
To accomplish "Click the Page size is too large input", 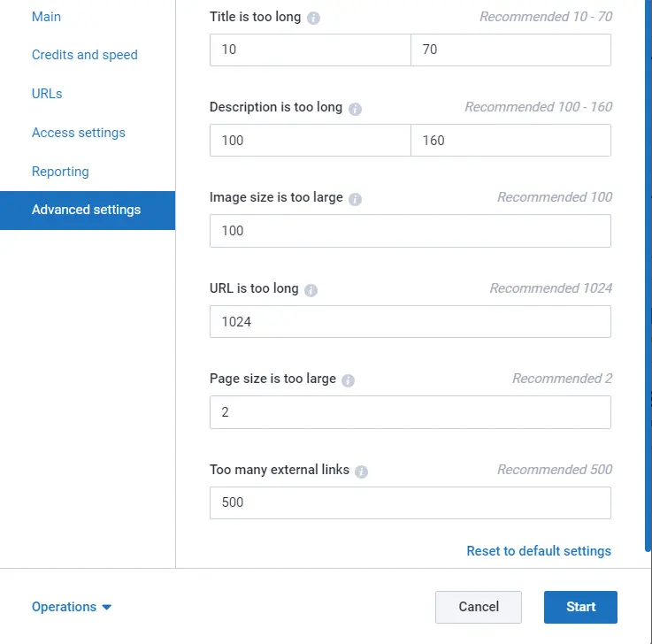I will [x=410, y=412].
